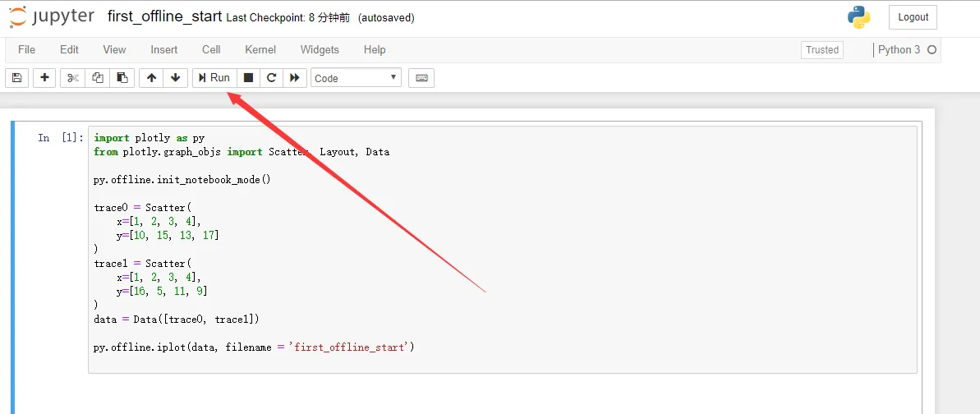This screenshot has height=414, width=980.
Task: Click the 'y=[16, 5, 11, 9]' line
Action: (162, 291)
